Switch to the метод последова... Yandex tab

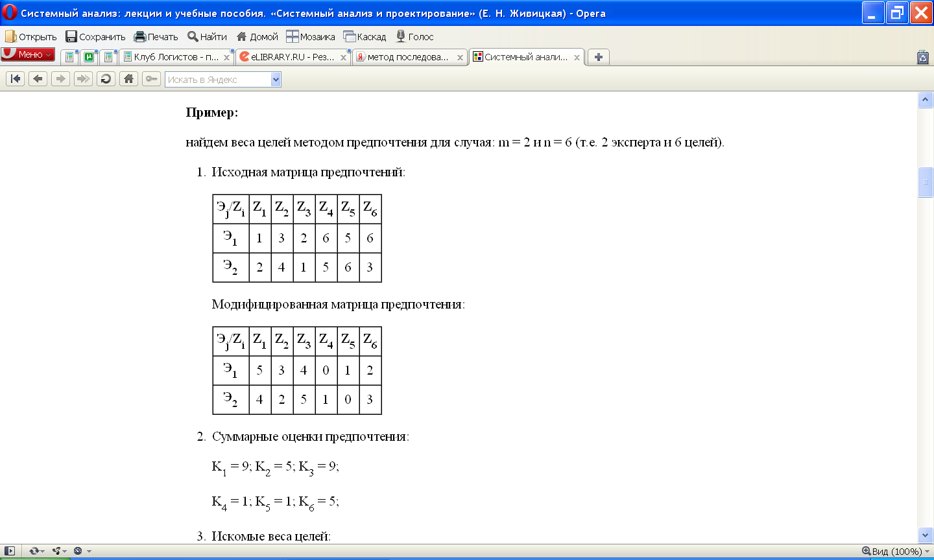(x=410, y=57)
